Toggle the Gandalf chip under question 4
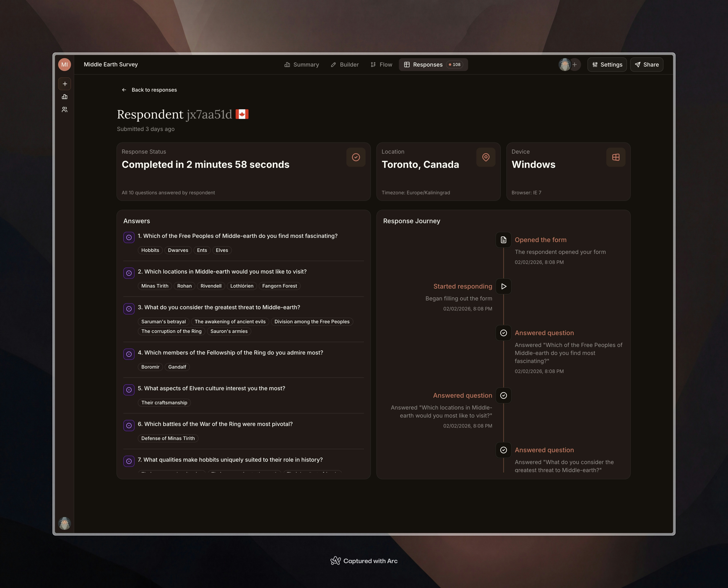The height and width of the screenshot is (588, 728). point(177,367)
